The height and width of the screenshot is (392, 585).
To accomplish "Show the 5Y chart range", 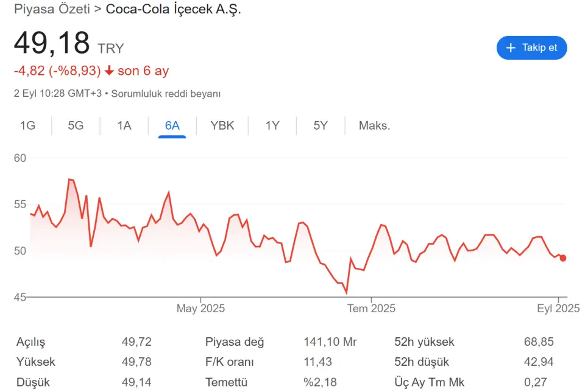I will point(321,125).
